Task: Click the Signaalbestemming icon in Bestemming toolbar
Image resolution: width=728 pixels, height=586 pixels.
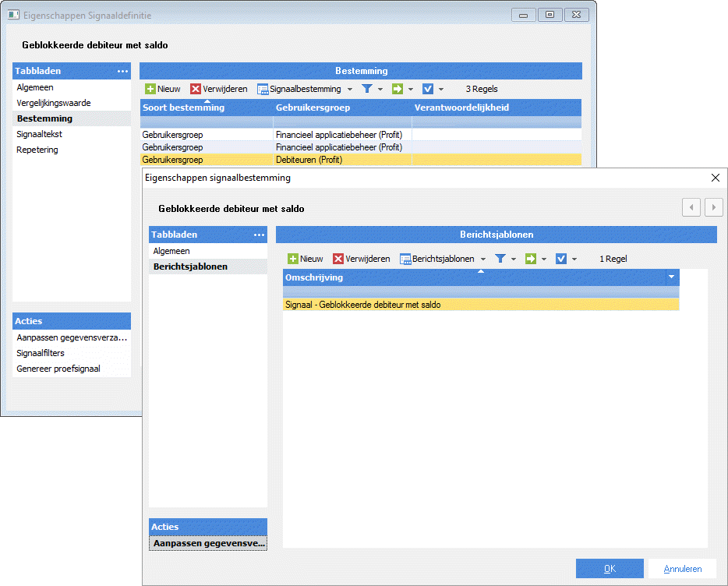Action: (263, 89)
